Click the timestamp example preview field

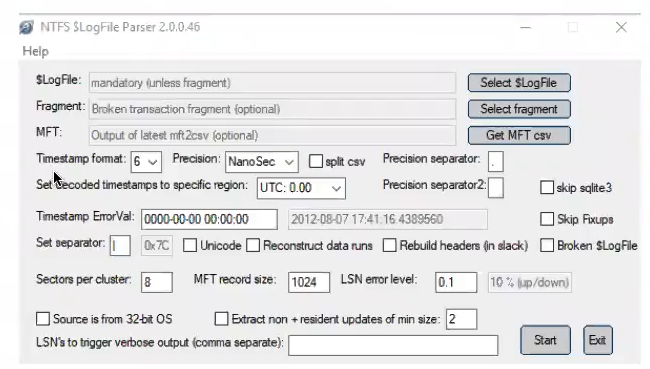(x=388, y=219)
